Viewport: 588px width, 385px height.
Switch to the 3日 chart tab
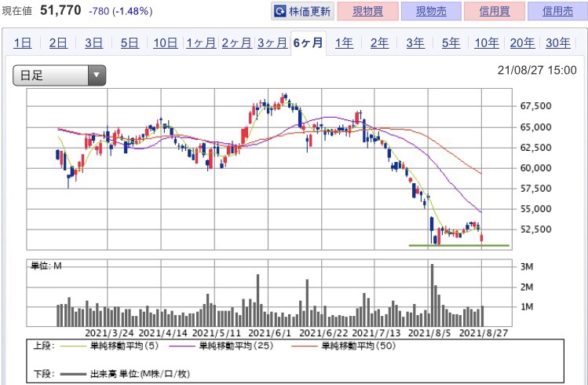(x=93, y=43)
